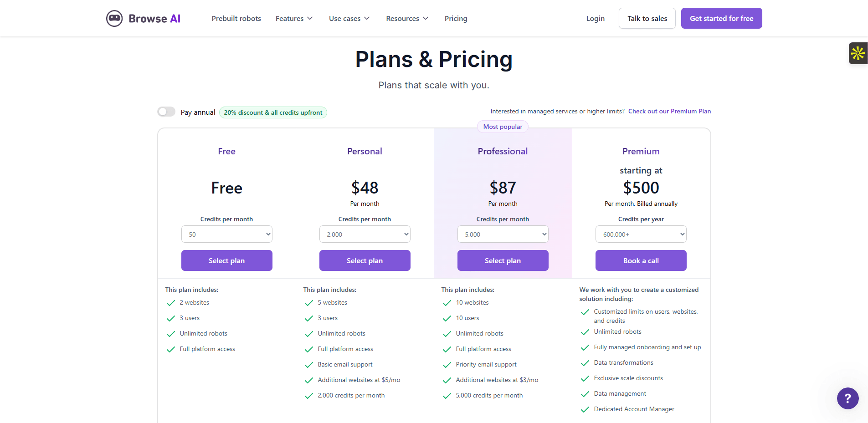Click the Features menu chevron arrow
Screen dimensions: 868x423
point(310,19)
